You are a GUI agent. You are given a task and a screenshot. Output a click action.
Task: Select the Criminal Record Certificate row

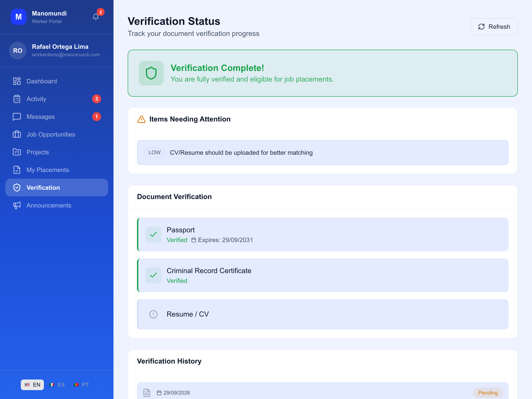tap(323, 275)
